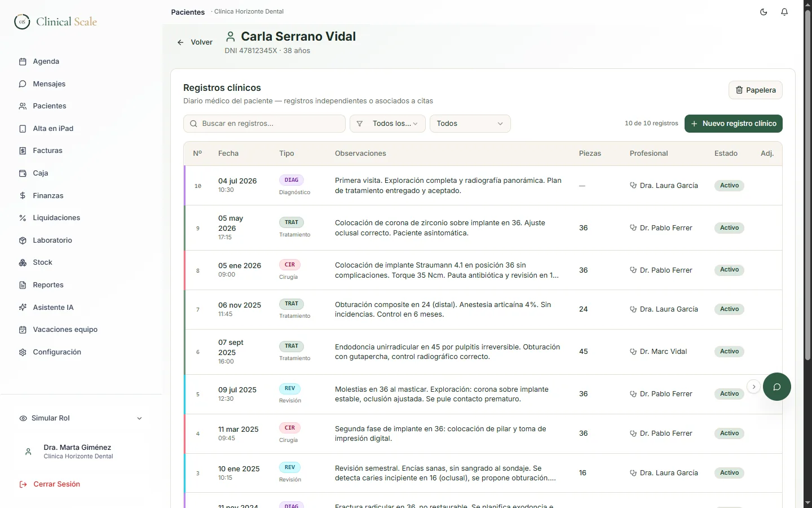The height and width of the screenshot is (508, 812).
Task: Click the Stock boxes icon
Action: pos(23,262)
